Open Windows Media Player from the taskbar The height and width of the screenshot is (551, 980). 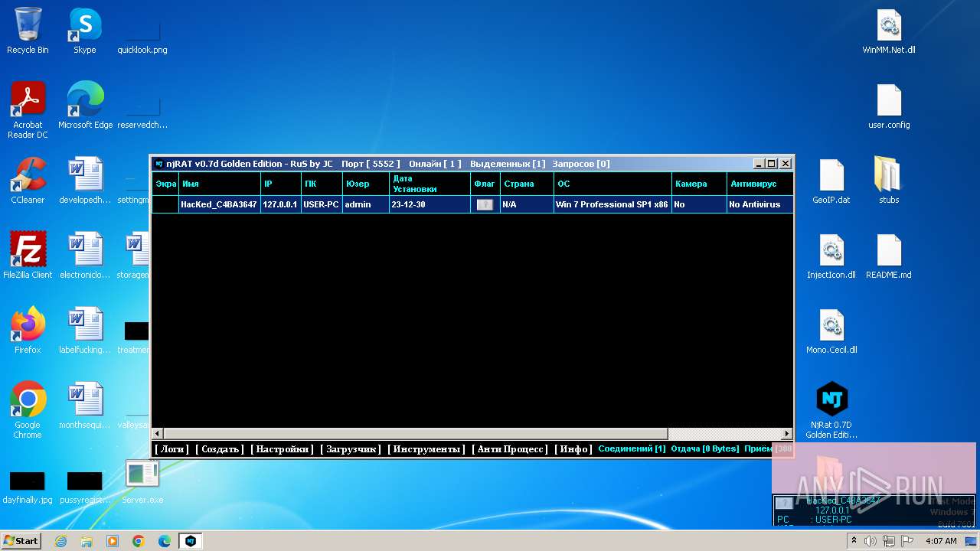coord(113,541)
